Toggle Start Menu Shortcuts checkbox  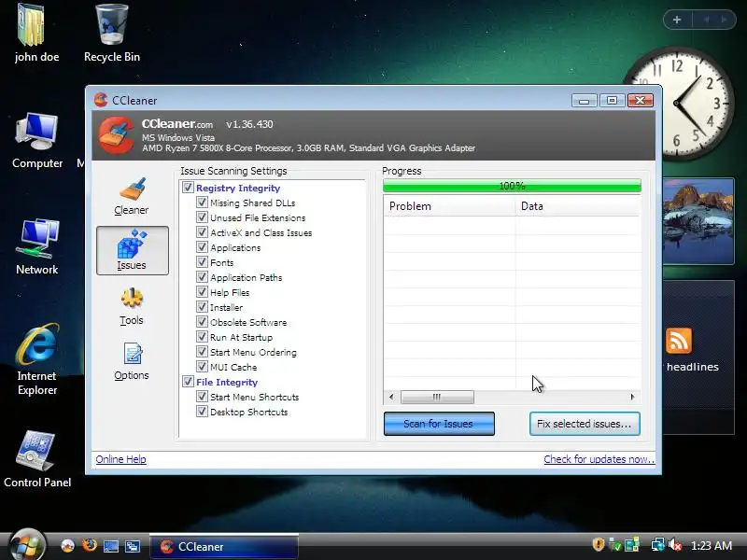202,397
